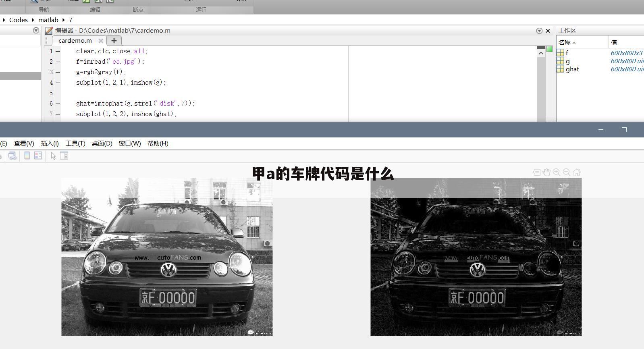Click the pan hand icon above the axes

pyautogui.click(x=546, y=172)
